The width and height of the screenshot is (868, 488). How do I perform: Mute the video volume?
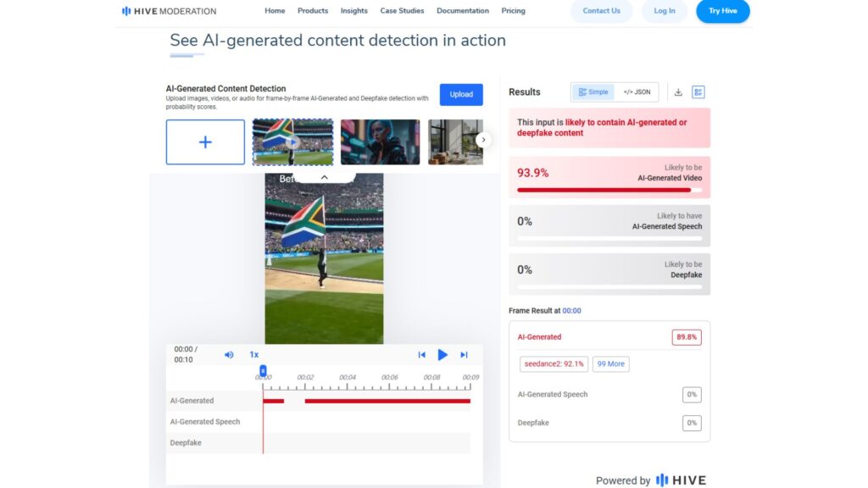point(229,355)
